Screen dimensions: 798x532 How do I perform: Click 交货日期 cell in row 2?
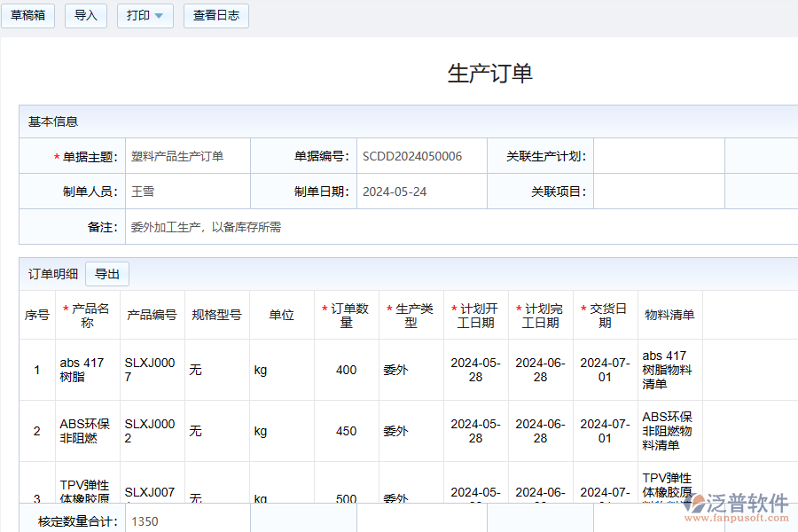tap(605, 431)
